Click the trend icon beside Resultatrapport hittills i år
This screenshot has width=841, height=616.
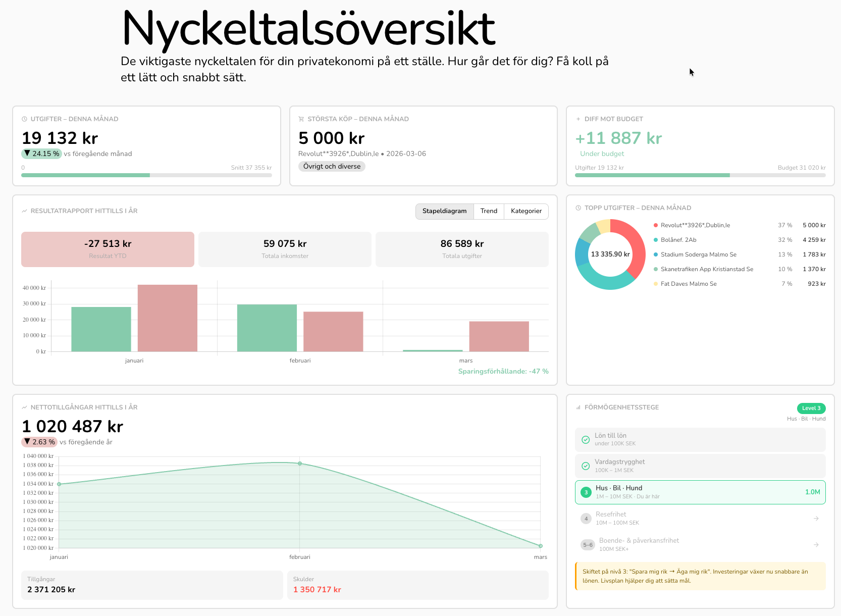[24, 211]
